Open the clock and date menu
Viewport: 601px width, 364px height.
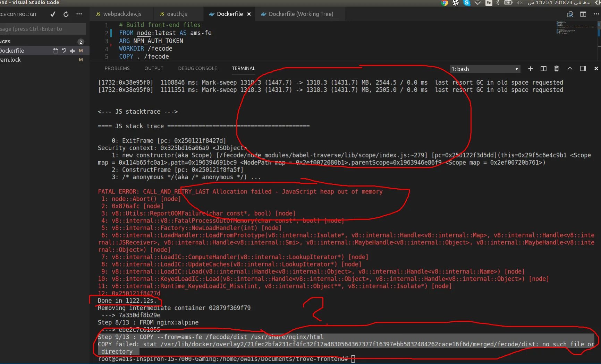pyautogui.click(x=559, y=3)
